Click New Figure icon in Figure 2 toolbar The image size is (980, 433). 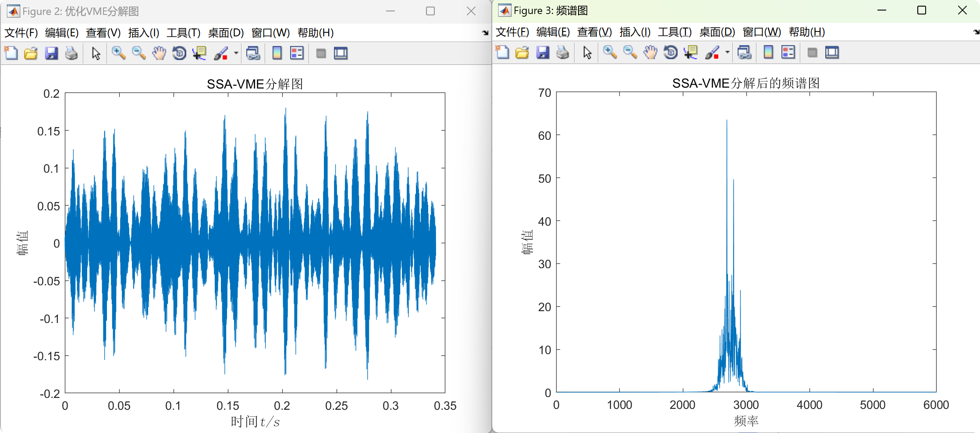coord(11,53)
